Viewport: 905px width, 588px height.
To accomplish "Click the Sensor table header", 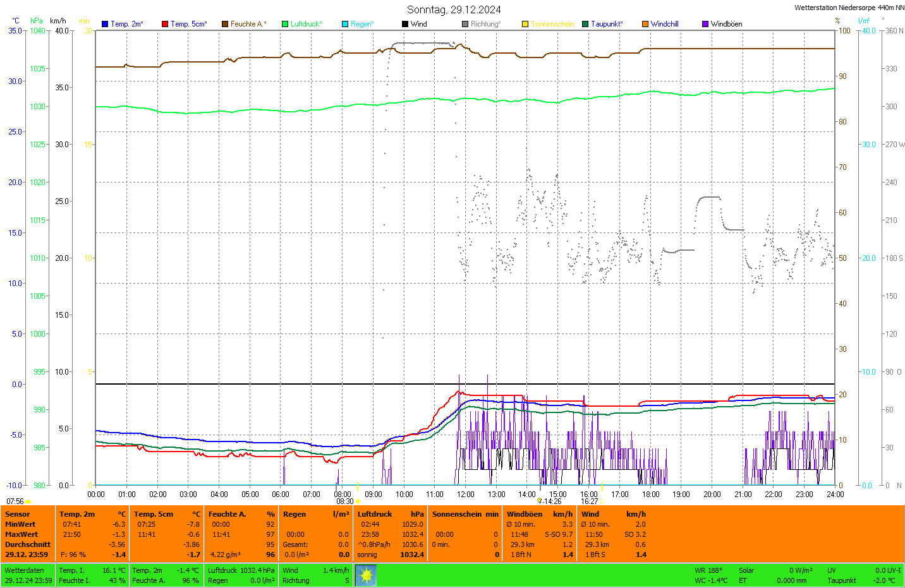I will point(18,514).
